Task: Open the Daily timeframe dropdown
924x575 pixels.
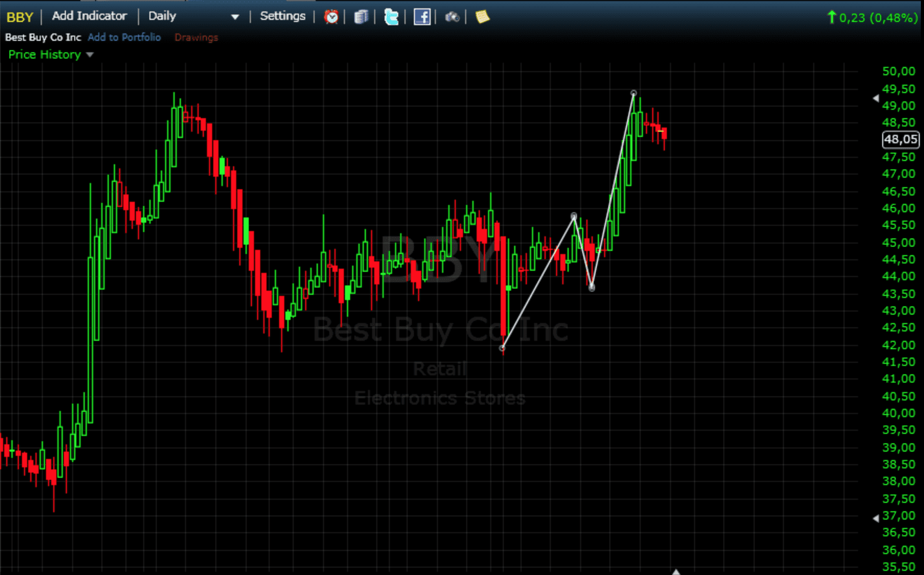Action: [193, 16]
